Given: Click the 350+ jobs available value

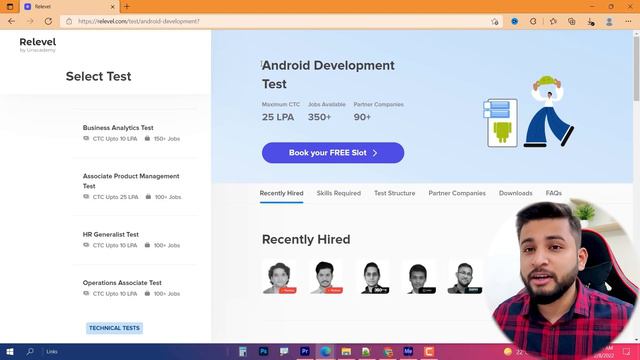Looking at the screenshot, I should pyautogui.click(x=320, y=117).
